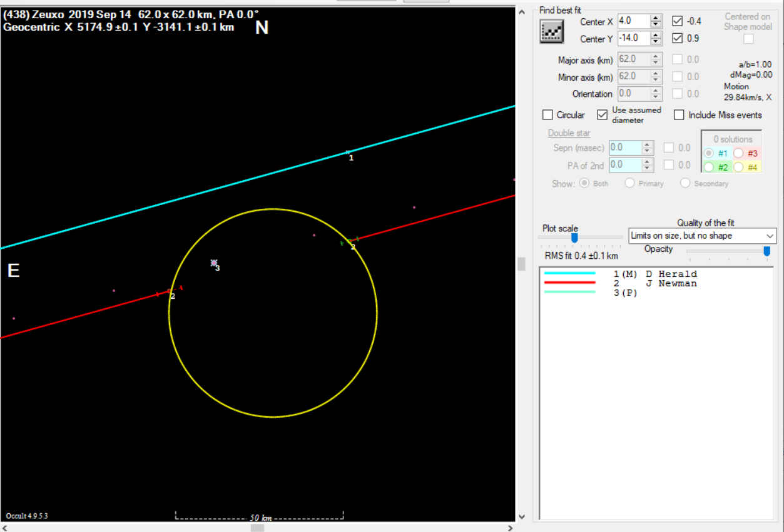784x532 pixels.
Task: Click the horizontal scrollbar left arrow
Action: (x=5, y=528)
